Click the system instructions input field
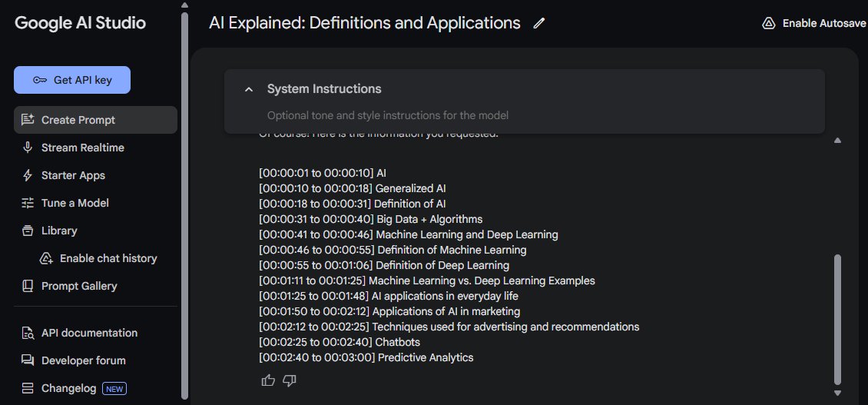 (x=387, y=116)
